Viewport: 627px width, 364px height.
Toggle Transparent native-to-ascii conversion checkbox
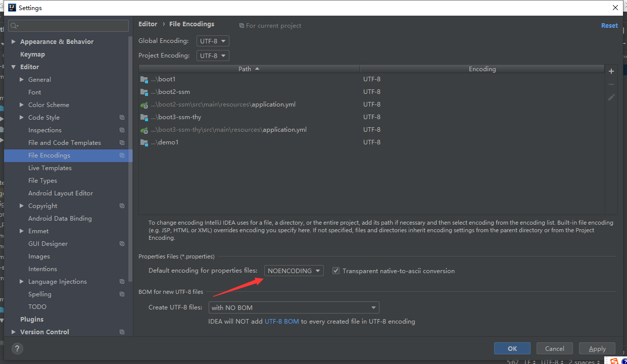pyautogui.click(x=336, y=271)
